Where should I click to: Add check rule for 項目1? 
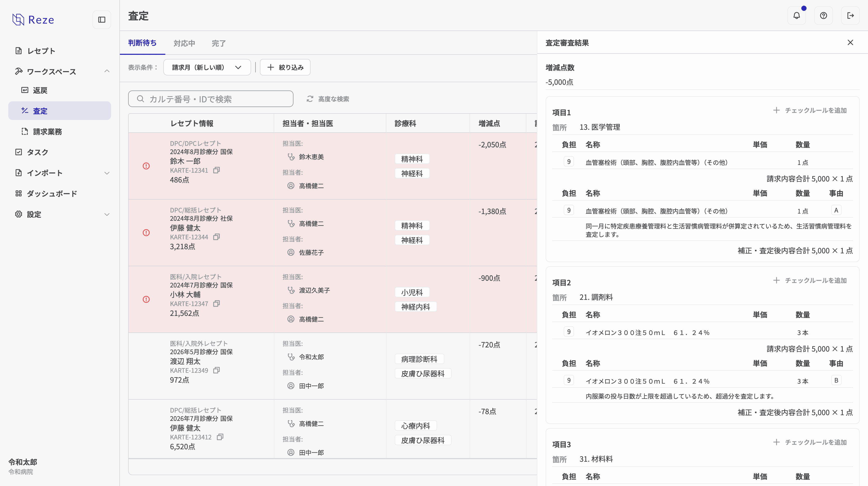click(x=810, y=110)
